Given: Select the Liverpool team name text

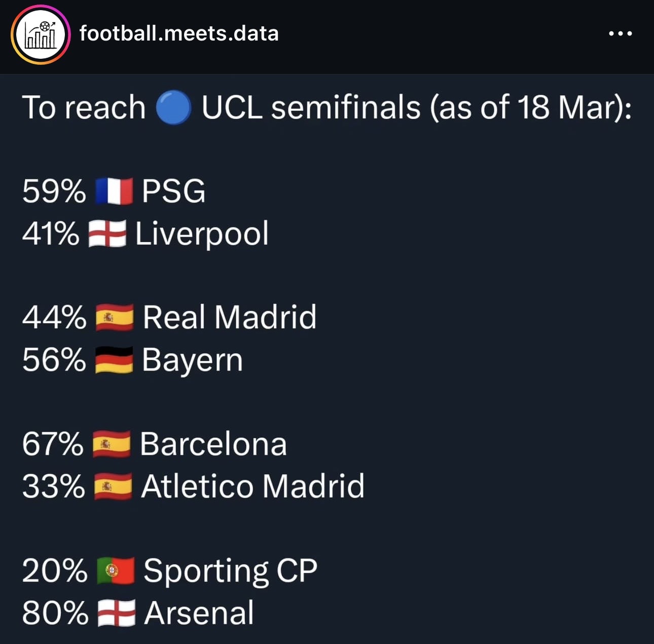Looking at the screenshot, I should (202, 234).
